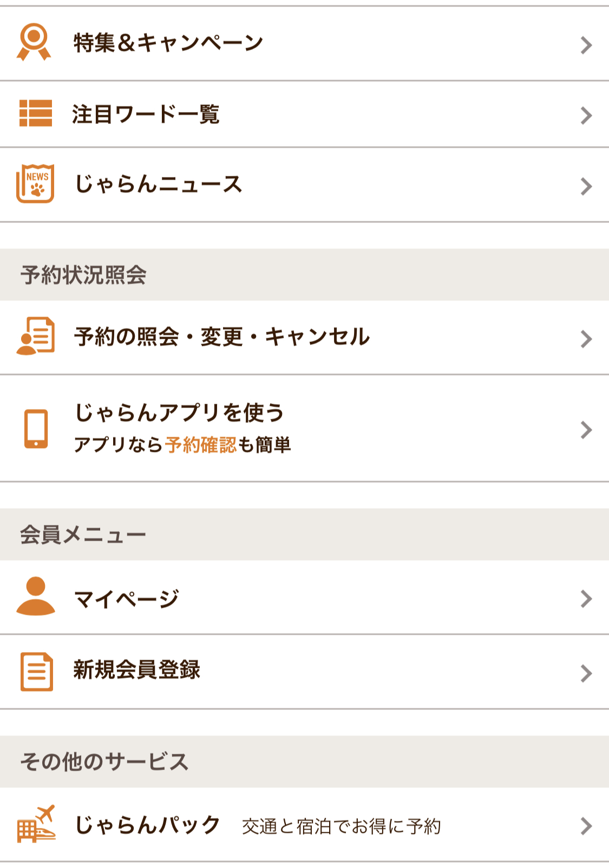Open the じゃらんパック service label
609x868 pixels.
click(x=147, y=825)
